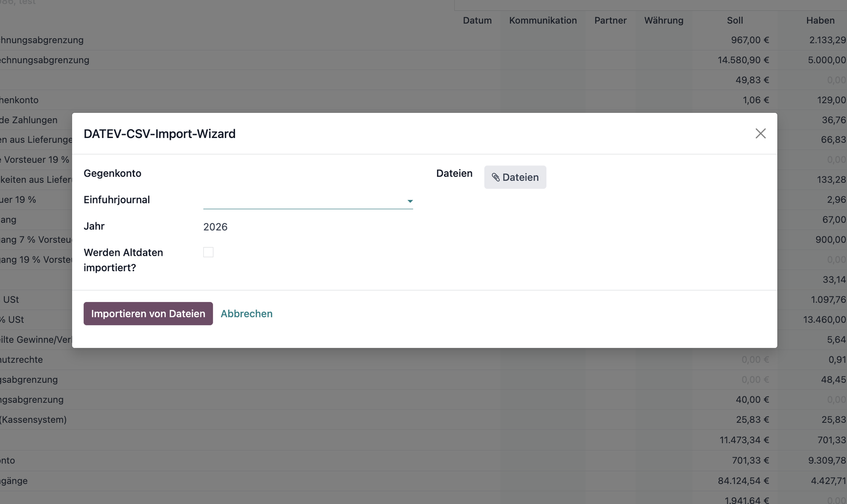Screen dimensions: 847x504
Task: Cancel the import with Abbrechen
Action: [x=247, y=314]
